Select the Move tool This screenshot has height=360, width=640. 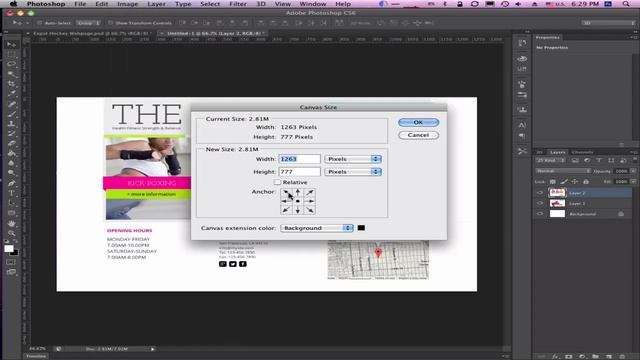[11, 44]
